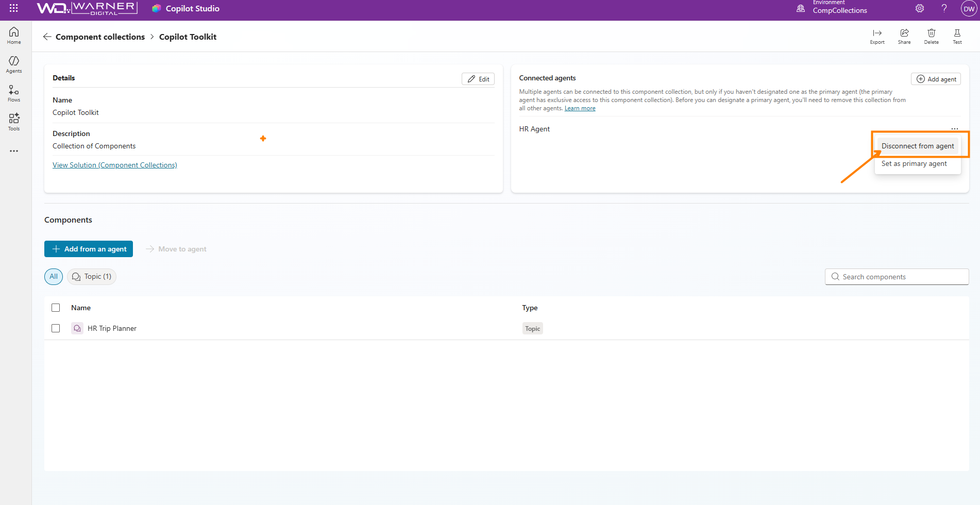Open the app launcher waffle icon
This screenshot has height=505, width=980.
pyautogui.click(x=14, y=8)
